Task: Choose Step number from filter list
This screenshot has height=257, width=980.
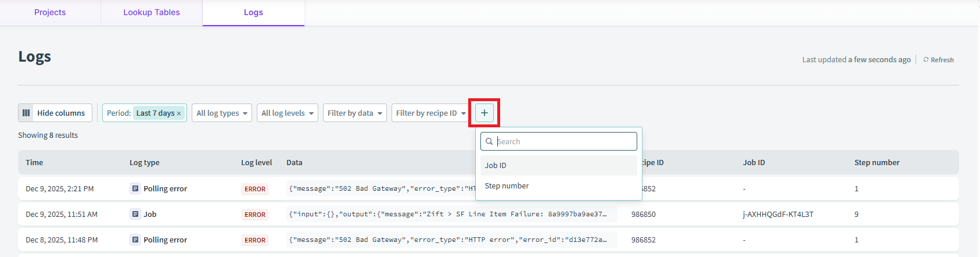Action: pyautogui.click(x=558, y=186)
